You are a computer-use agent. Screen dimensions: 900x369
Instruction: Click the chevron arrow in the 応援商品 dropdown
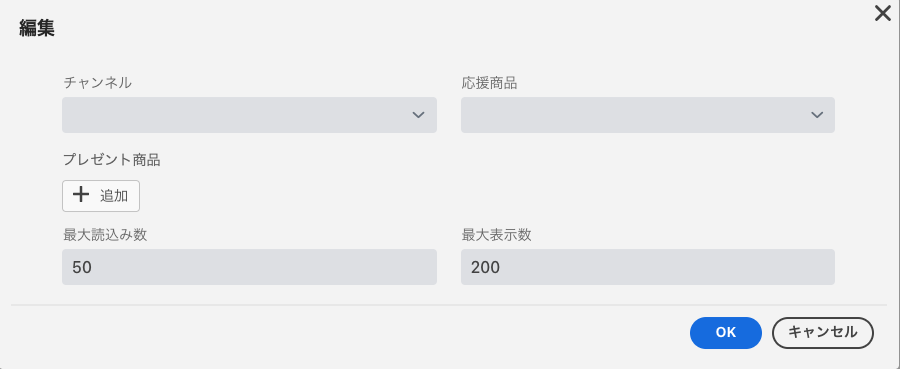tap(817, 115)
